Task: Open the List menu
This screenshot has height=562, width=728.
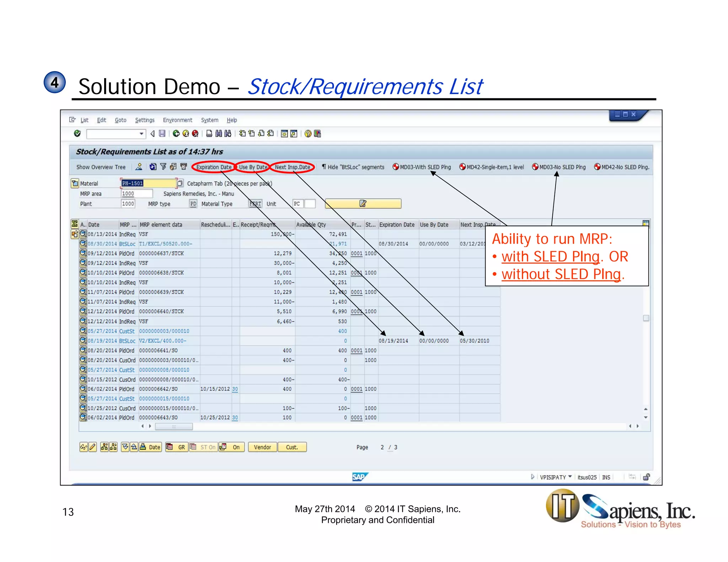Action: pyautogui.click(x=84, y=120)
